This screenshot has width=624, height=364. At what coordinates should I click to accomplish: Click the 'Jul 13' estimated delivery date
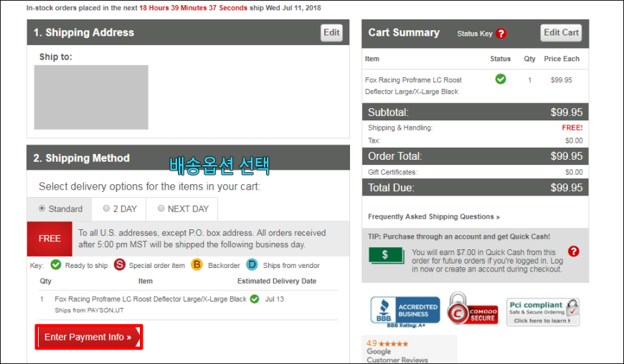275,299
